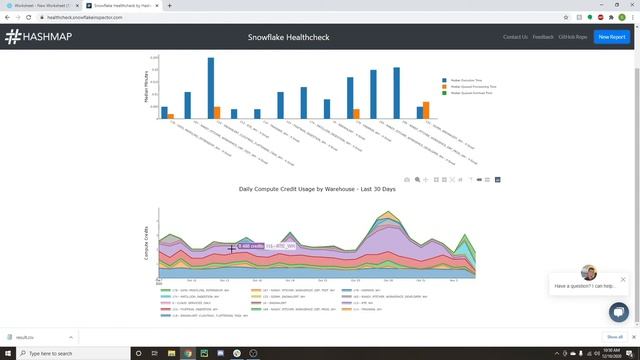Viewport: 640px width, 360px height.
Task: Select the Snowflake Healthcheck browser tab
Action: [122, 6]
